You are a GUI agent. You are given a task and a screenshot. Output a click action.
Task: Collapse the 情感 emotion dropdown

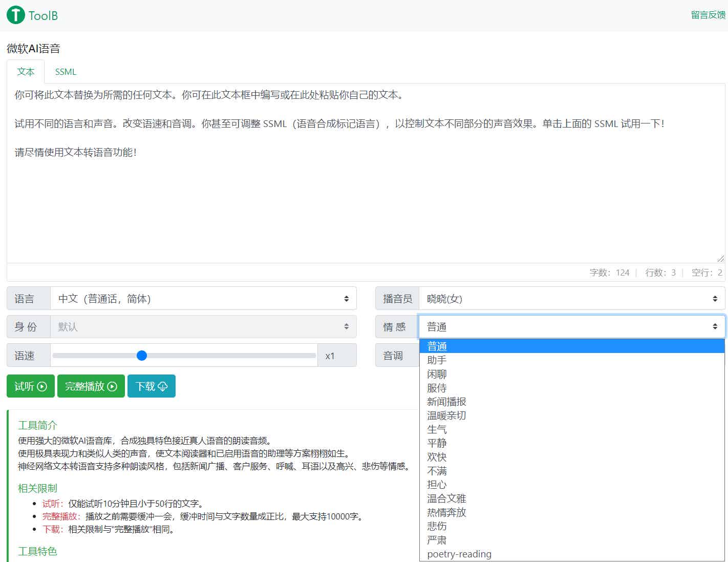point(571,327)
